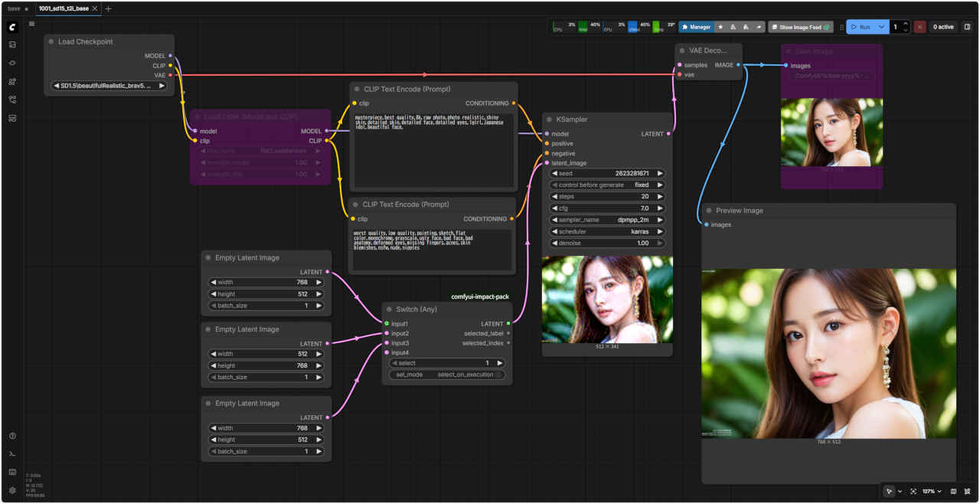Open the node library sidebar icon
The image size is (980, 504).
click(12, 63)
